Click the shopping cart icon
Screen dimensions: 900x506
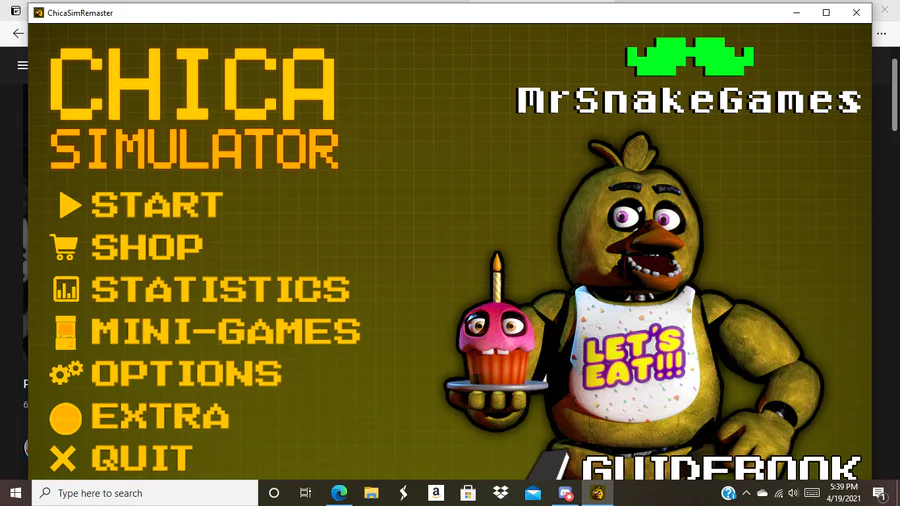(x=64, y=247)
